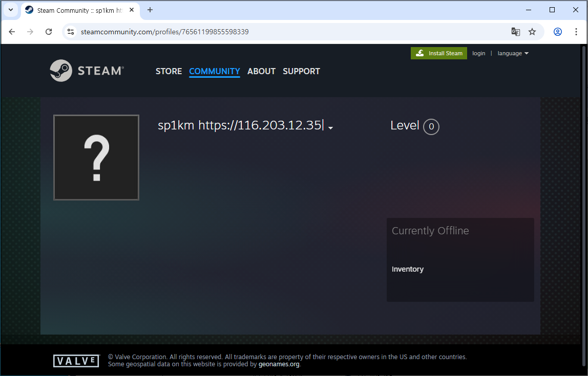Click the sp1km profile name text
588x376 pixels.
pos(240,125)
